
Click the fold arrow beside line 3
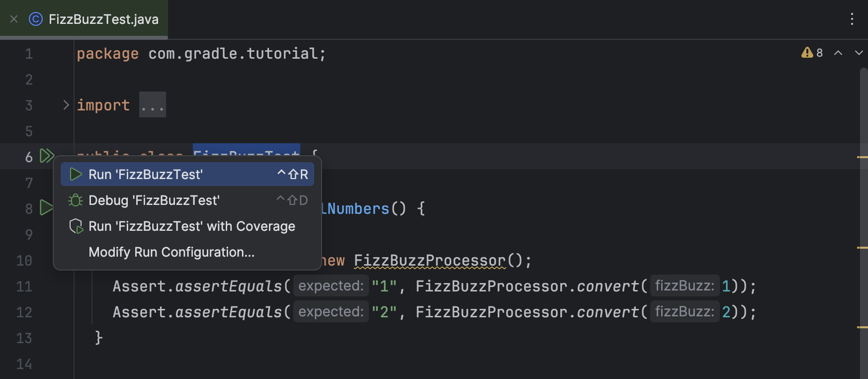(x=66, y=104)
